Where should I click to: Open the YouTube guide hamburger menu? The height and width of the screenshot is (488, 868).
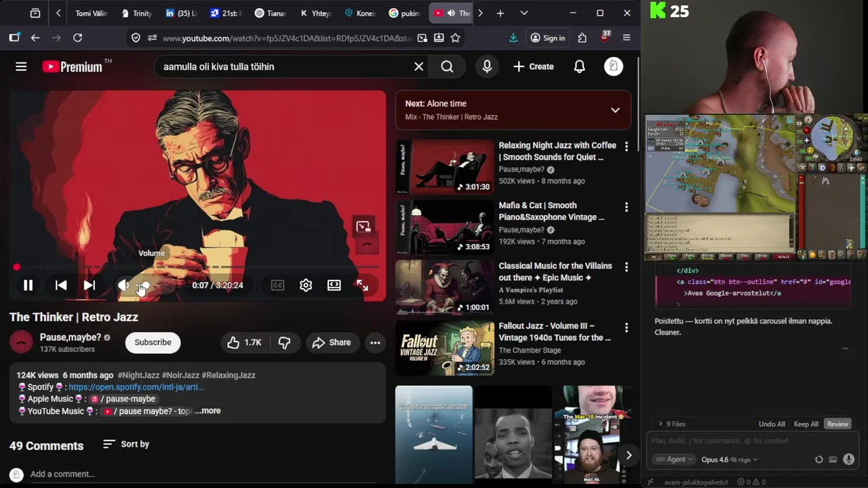[21, 66]
